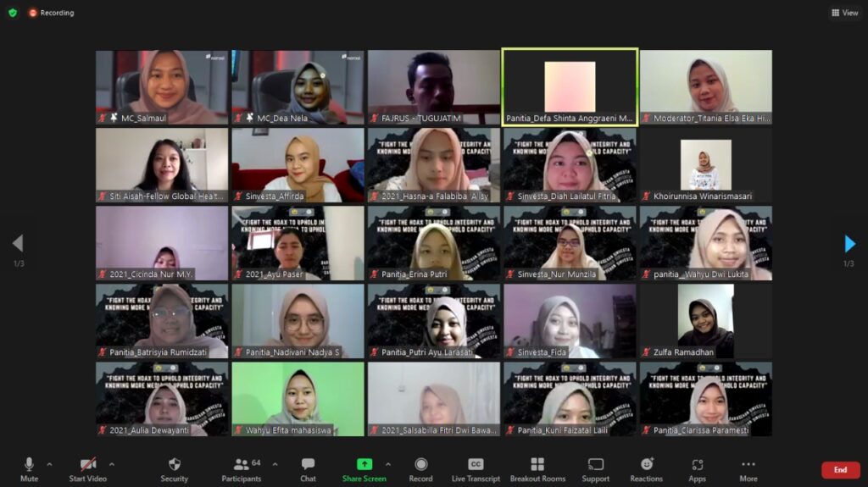
Task: Open the Chat panel
Action: (x=308, y=468)
